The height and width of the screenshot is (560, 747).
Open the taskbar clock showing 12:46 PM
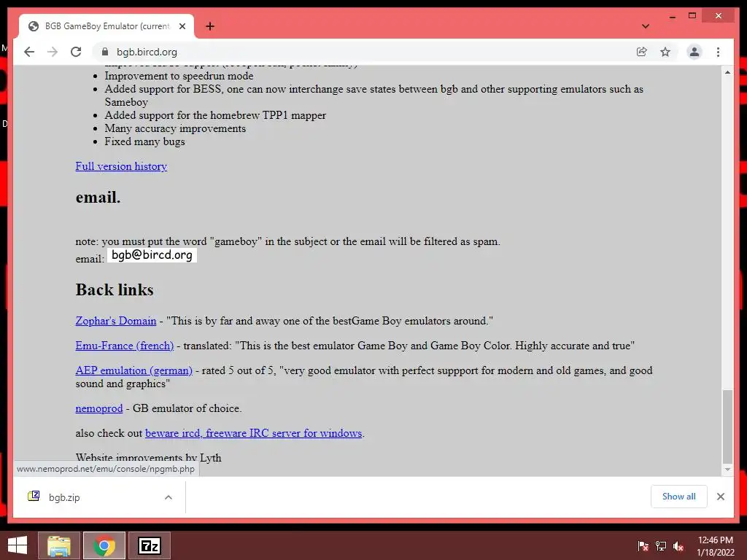tap(715, 546)
